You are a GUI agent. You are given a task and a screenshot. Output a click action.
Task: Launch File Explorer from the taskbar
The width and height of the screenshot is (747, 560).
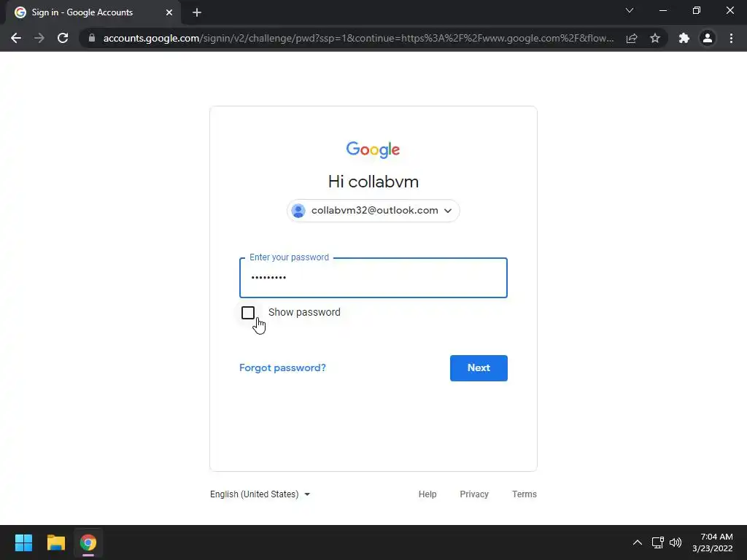[x=55, y=542]
